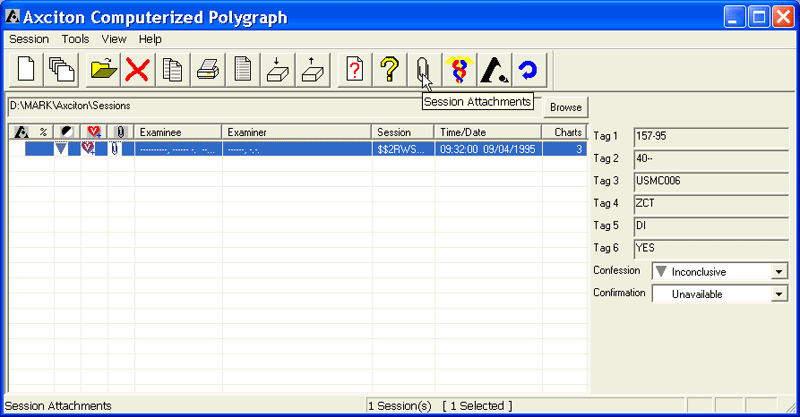
Task: Sort by the half-circle result column header
Action: tap(67, 132)
